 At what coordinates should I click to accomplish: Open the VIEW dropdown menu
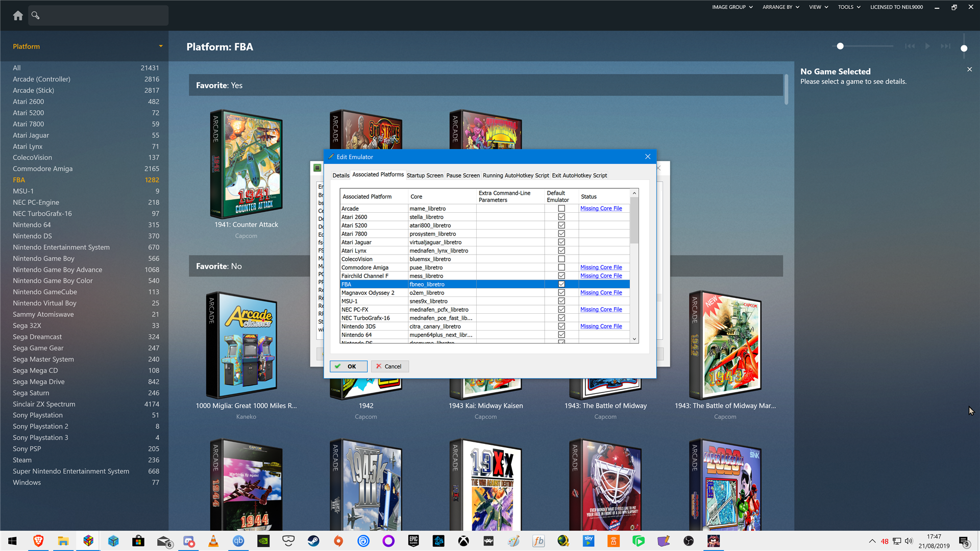pyautogui.click(x=818, y=7)
